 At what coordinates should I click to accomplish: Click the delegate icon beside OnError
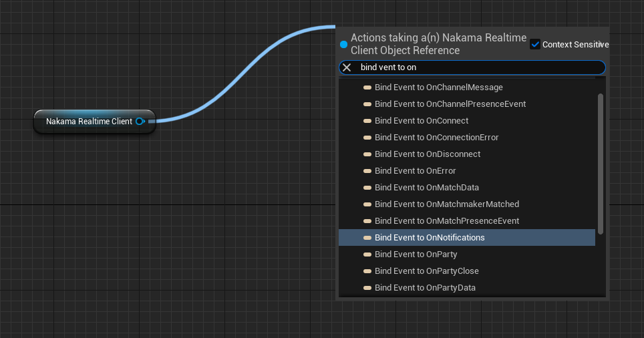(367, 171)
